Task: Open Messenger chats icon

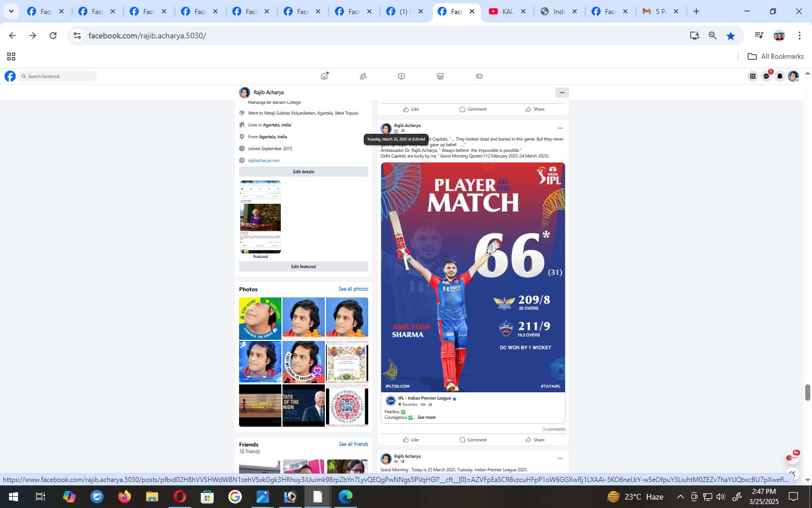Action: tap(766, 76)
